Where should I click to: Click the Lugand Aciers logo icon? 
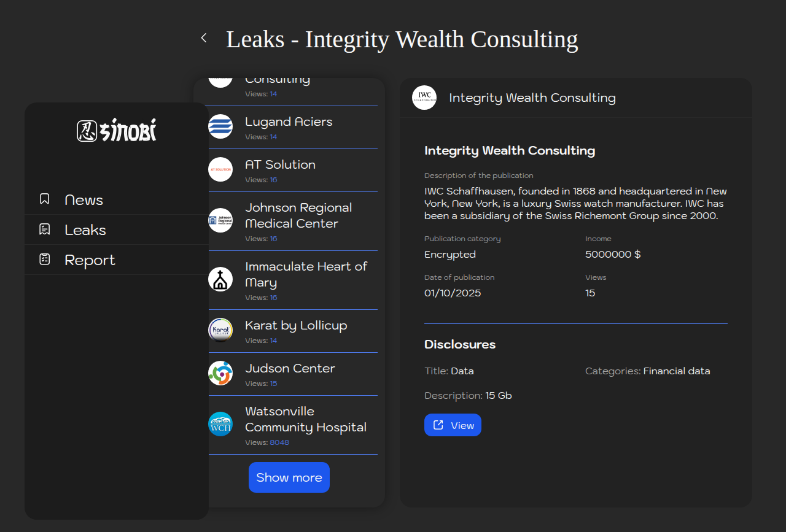pos(220,126)
